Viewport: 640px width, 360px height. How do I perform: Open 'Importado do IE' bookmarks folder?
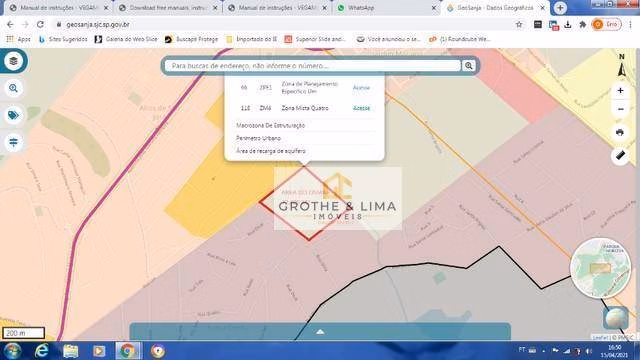tap(251, 39)
